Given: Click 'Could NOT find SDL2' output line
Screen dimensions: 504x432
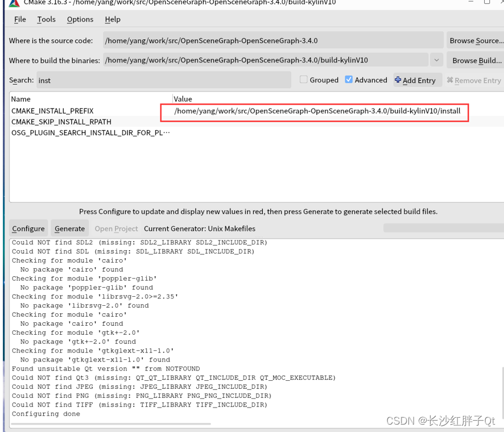Looking at the screenshot, I should (139, 243).
